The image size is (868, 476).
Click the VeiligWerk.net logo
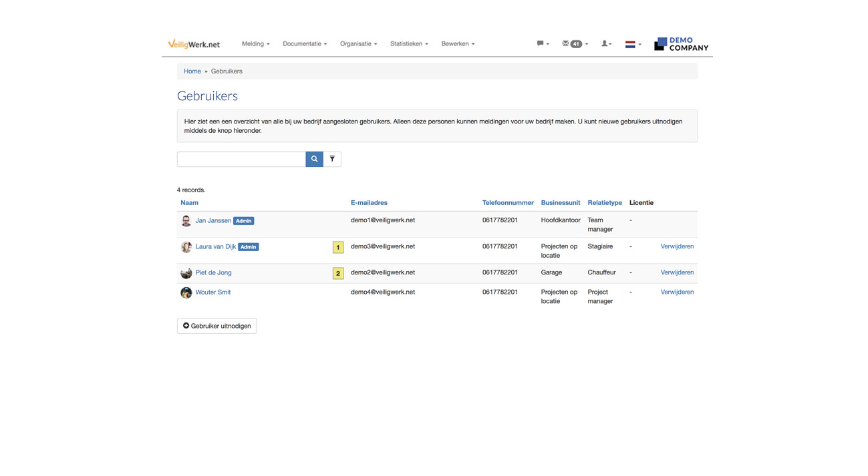click(194, 44)
